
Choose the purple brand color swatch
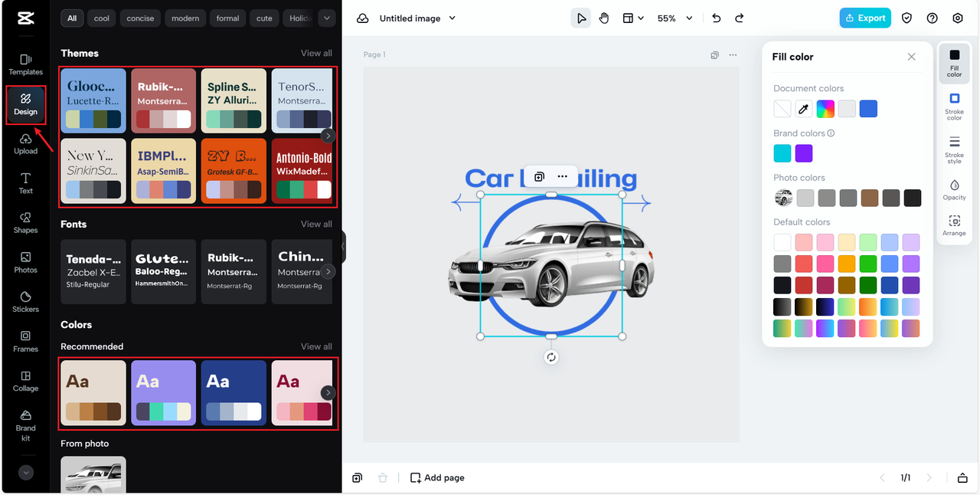pos(804,153)
